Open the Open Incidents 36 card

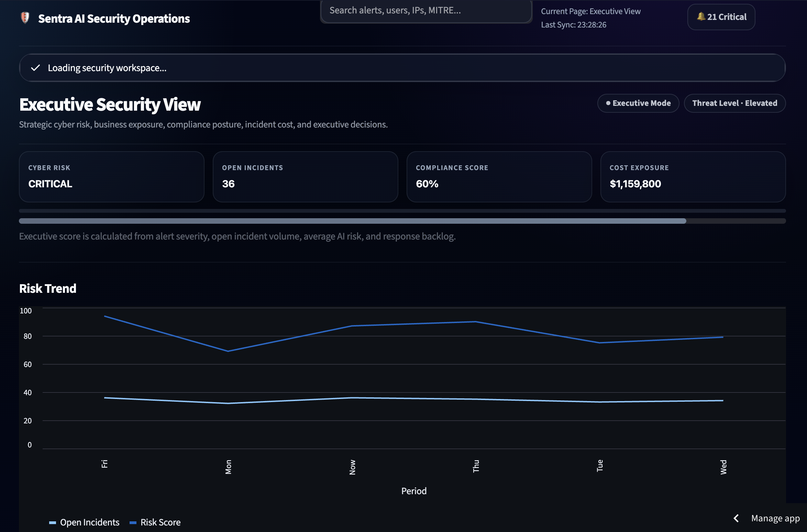(306, 177)
